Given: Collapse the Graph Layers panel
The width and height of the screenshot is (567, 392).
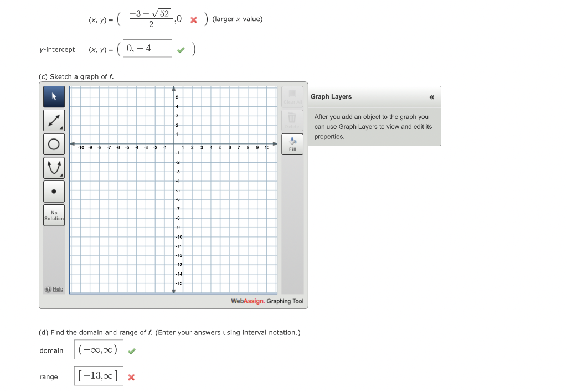Looking at the screenshot, I should pyautogui.click(x=431, y=96).
